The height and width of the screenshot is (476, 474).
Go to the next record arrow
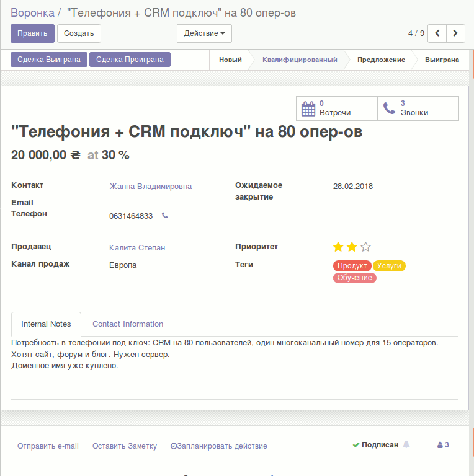point(455,33)
